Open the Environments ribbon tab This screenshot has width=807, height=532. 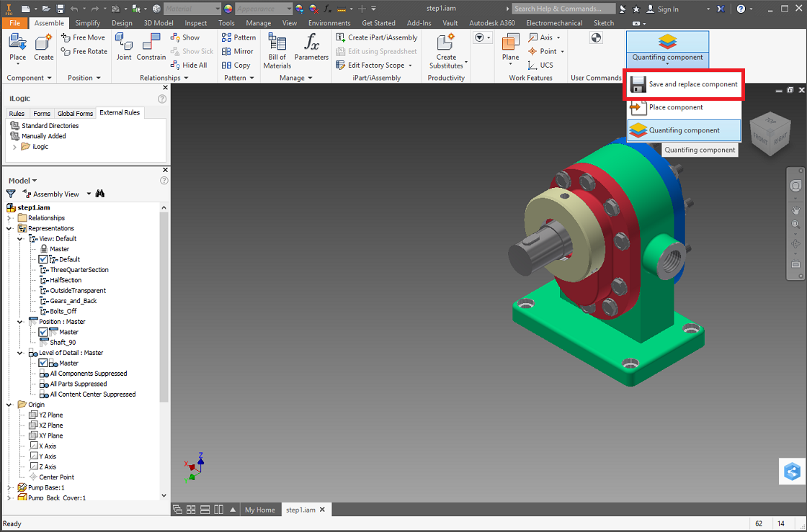(329, 23)
